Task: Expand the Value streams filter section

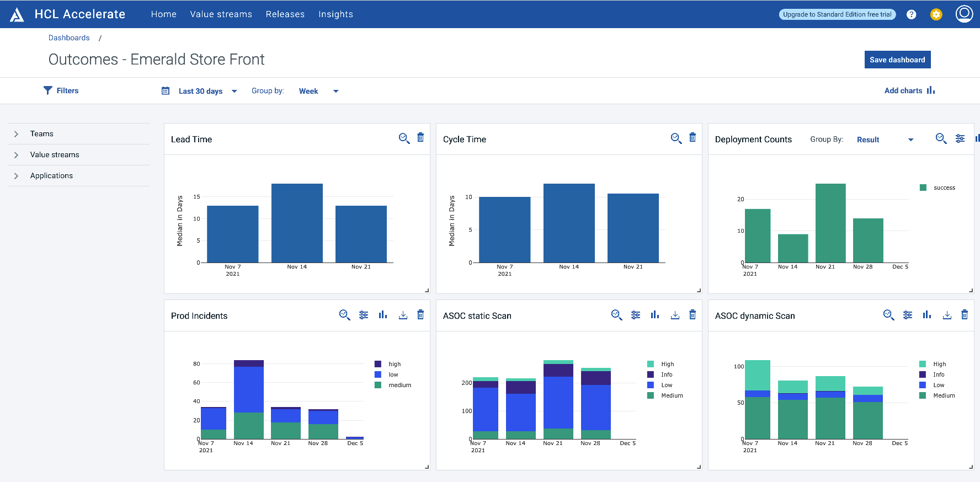Action: pyautogui.click(x=79, y=155)
